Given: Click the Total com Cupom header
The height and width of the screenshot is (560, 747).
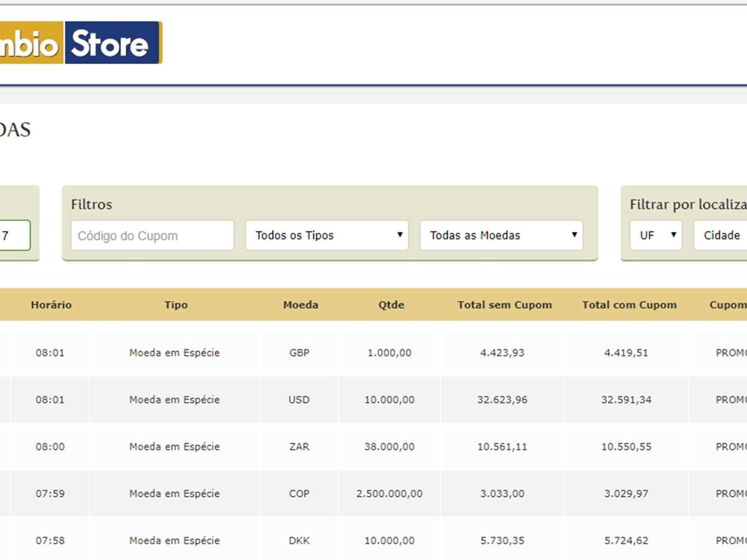Looking at the screenshot, I should pos(629,305).
